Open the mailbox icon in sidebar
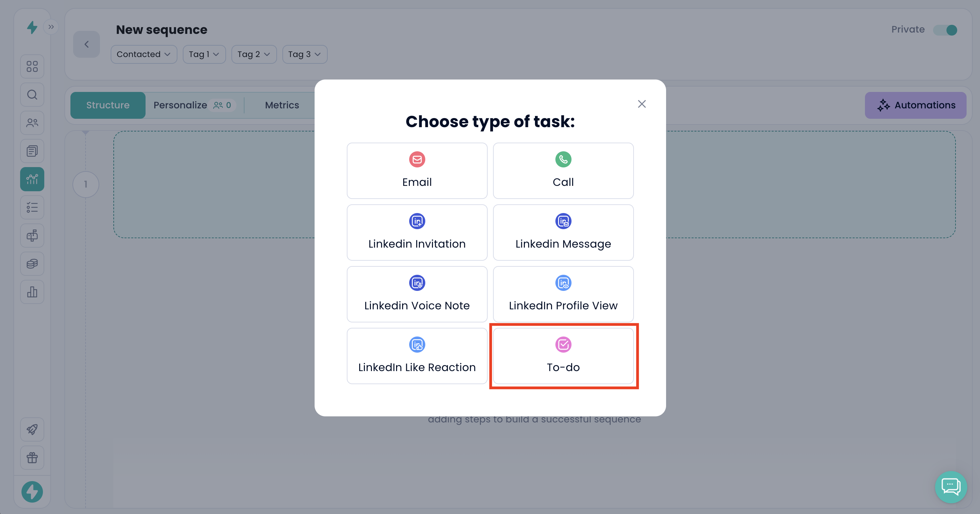This screenshot has width=980, height=514. tap(32, 236)
